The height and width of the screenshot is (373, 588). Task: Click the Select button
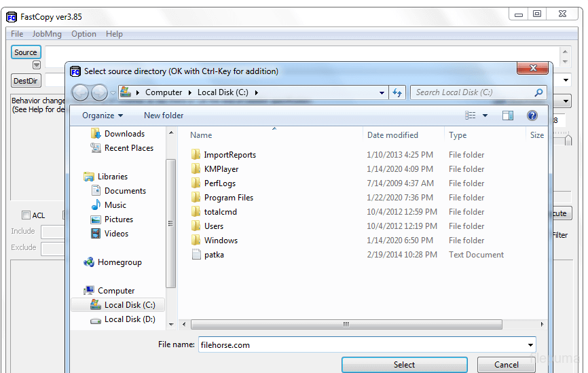click(404, 364)
